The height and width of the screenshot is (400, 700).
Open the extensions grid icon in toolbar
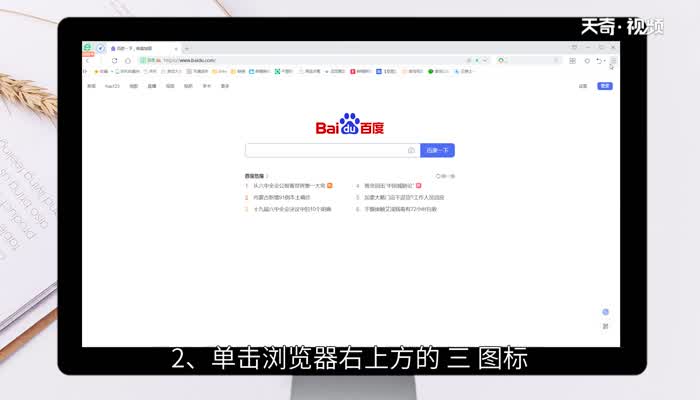pos(572,60)
